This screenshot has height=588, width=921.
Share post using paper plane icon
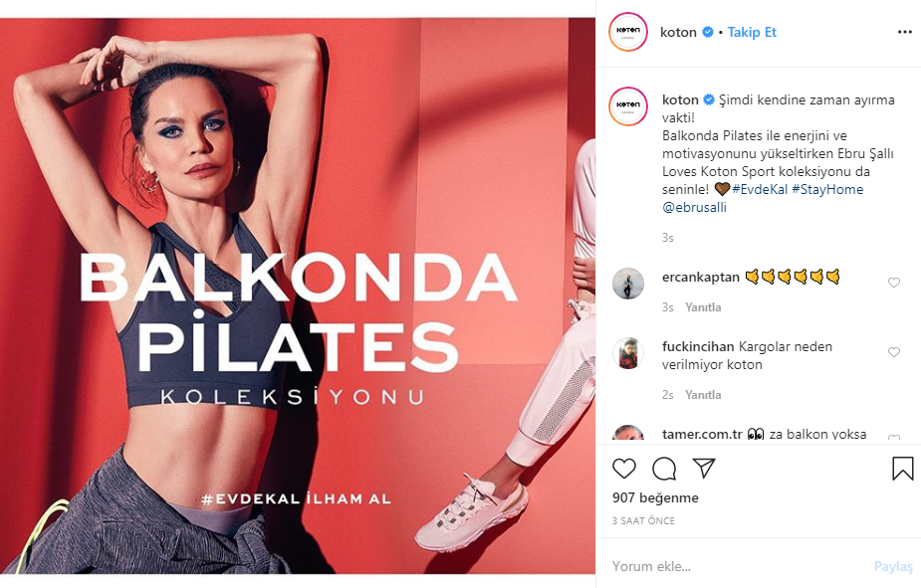click(x=704, y=468)
